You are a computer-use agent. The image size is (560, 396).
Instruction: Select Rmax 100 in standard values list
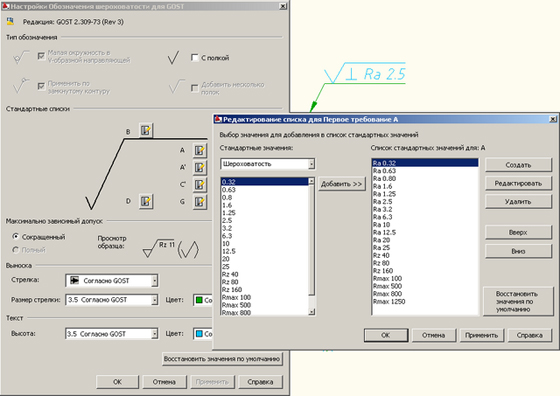264,297
